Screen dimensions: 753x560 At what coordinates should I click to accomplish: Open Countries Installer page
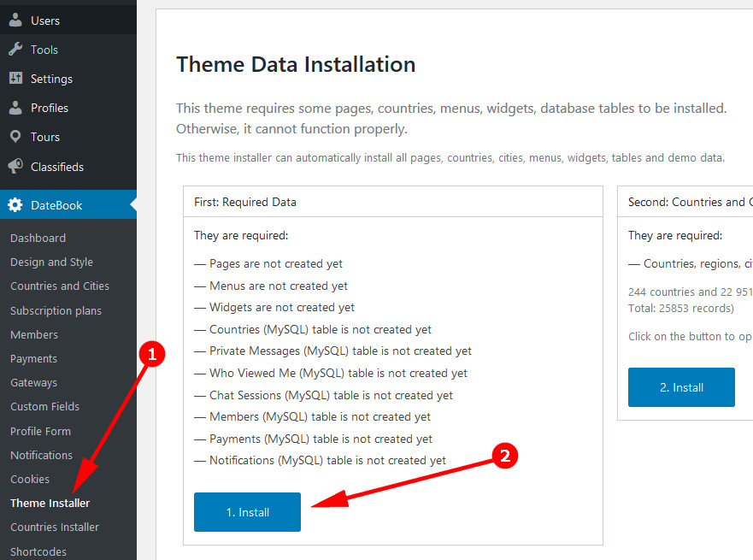55,527
